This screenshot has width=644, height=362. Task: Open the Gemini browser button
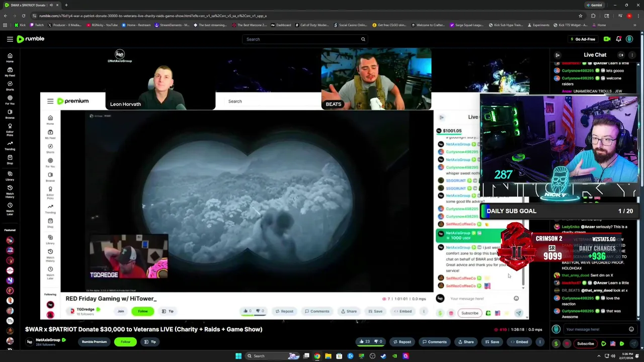[x=594, y=5]
